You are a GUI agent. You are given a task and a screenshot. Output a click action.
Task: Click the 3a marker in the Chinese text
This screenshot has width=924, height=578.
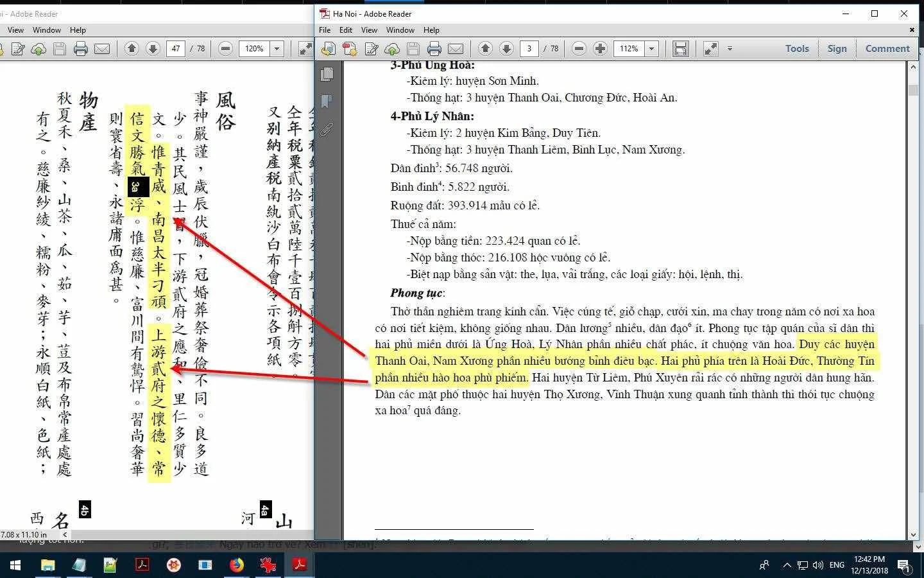137,187
